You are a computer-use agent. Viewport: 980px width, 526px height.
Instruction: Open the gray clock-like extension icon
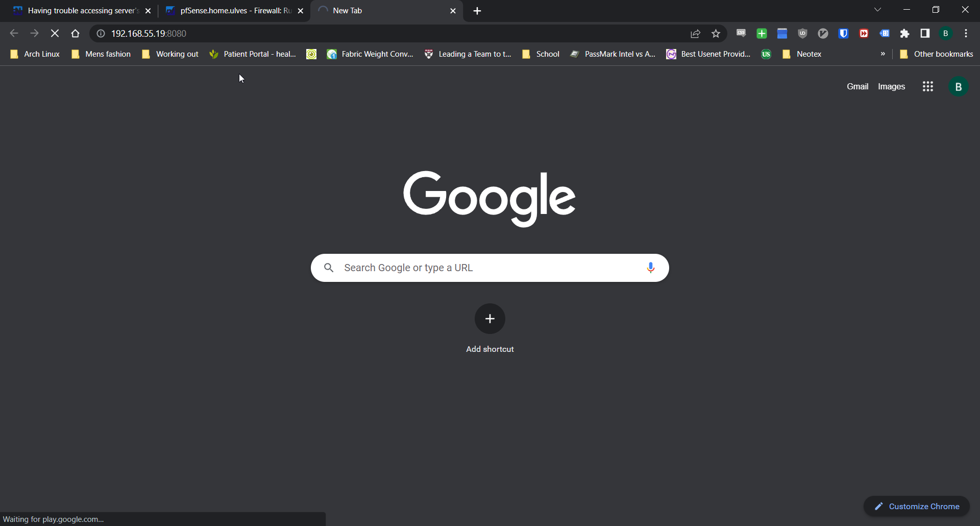coord(823,34)
